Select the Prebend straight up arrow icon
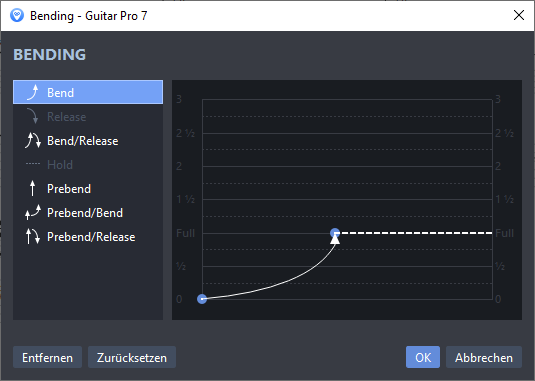The height and width of the screenshot is (381, 535). [32, 189]
